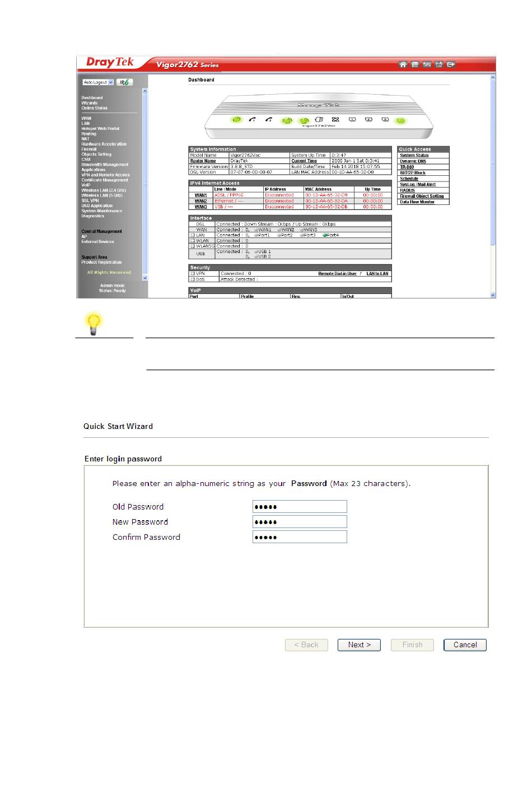Click the Next > wizard button
Viewport: 532px width, 789px height.
[x=359, y=645]
